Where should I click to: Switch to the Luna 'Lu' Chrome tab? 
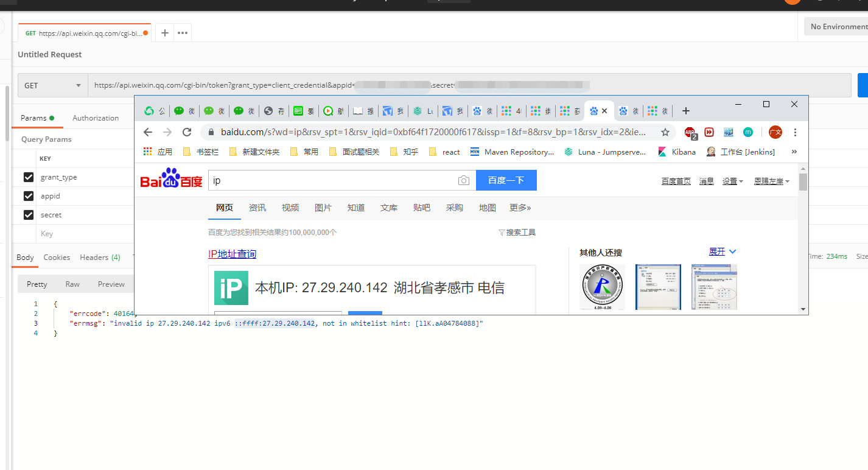click(423, 111)
